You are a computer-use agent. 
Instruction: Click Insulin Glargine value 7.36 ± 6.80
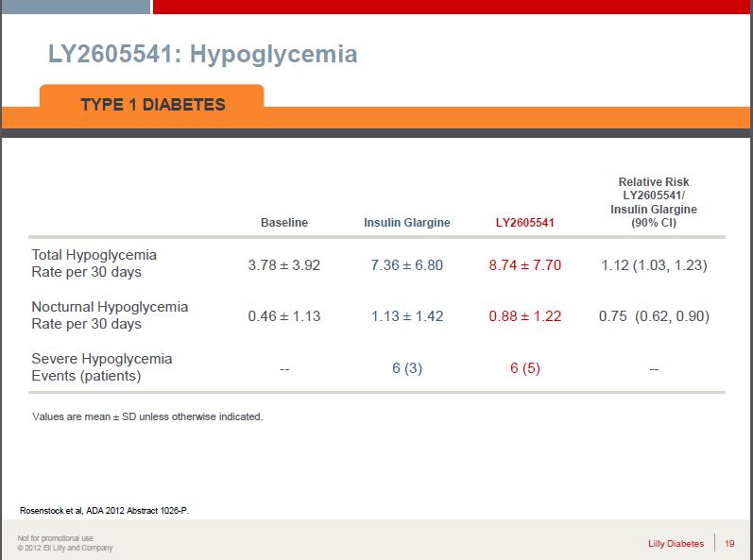pyautogui.click(x=406, y=265)
